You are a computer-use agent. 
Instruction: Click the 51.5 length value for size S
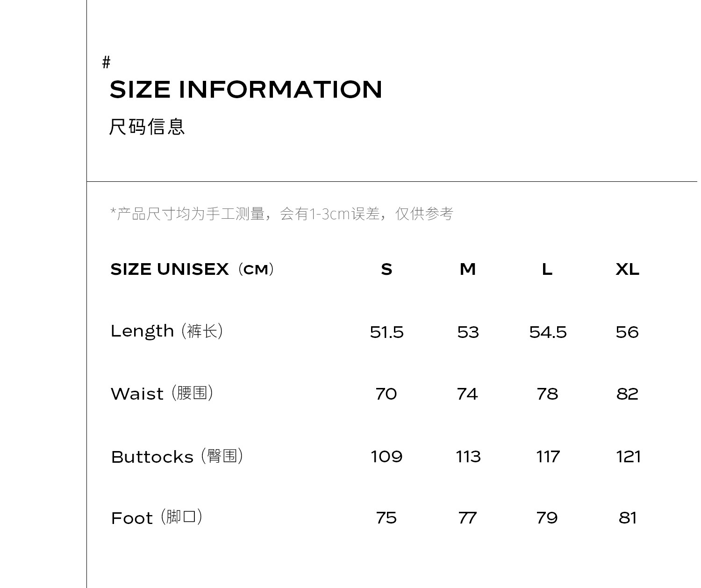tap(386, 332)
